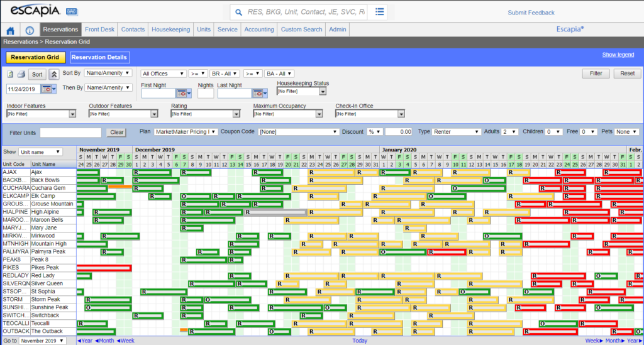Click the keyboard icon beside Escapia logo
Screen dimensions: 644x345
tap(72, 12)
